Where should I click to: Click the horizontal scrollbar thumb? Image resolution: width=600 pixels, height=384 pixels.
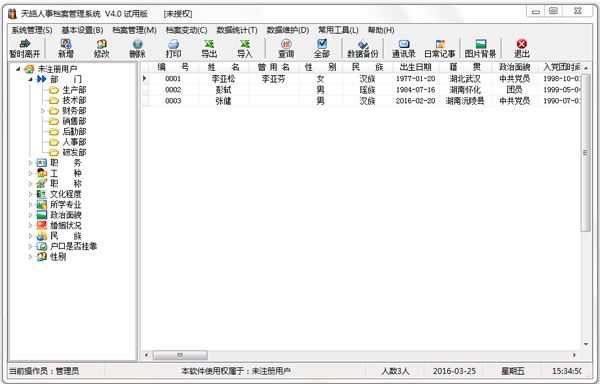(180, 355)
